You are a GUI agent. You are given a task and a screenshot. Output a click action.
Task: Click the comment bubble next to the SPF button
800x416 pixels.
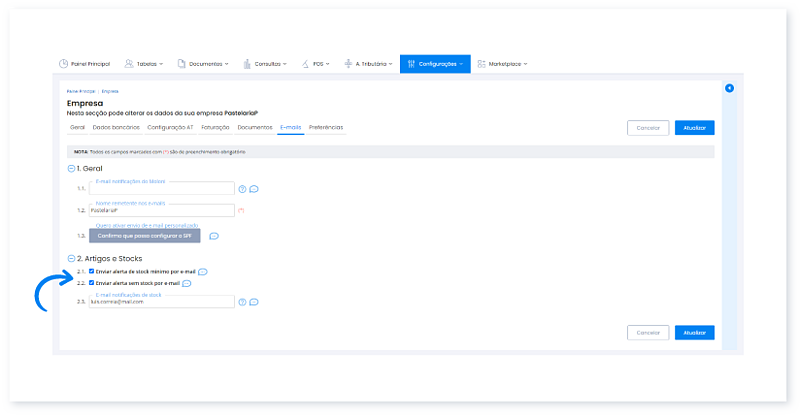(214, 236)
